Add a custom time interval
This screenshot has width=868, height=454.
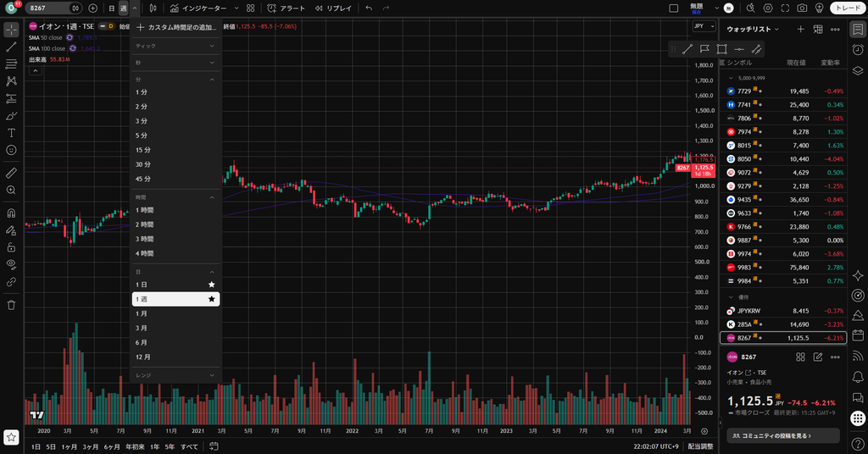[x=176, y=27]
